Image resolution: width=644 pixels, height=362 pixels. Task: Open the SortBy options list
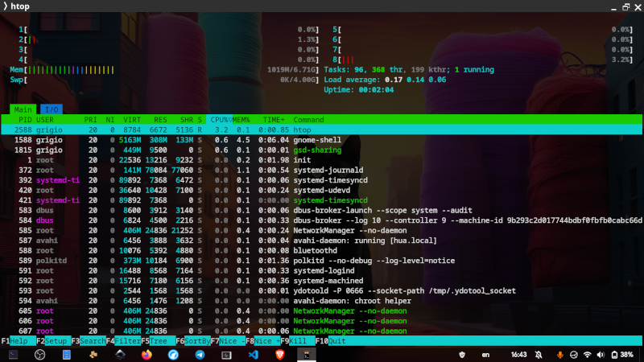pyautogui.click(x=198, y=341)
